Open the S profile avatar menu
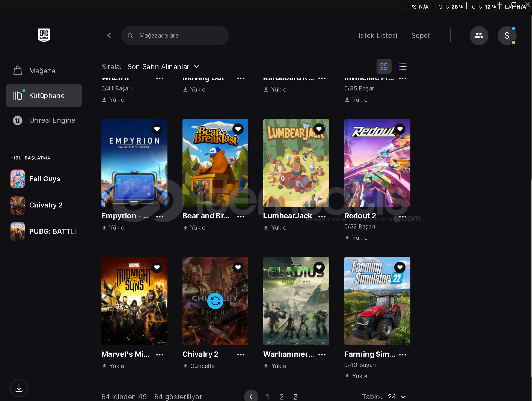 (507, 36)
